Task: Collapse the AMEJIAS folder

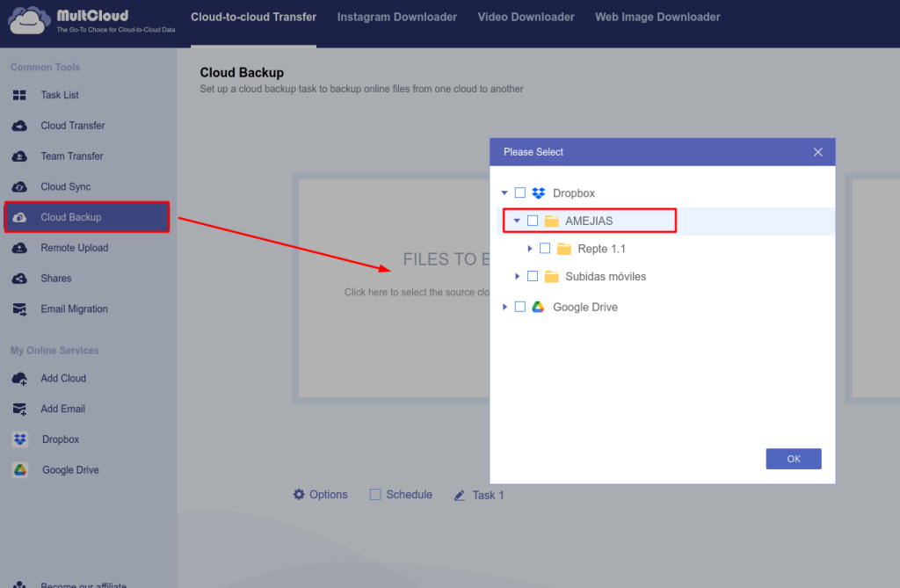Action: pos(517,221)
